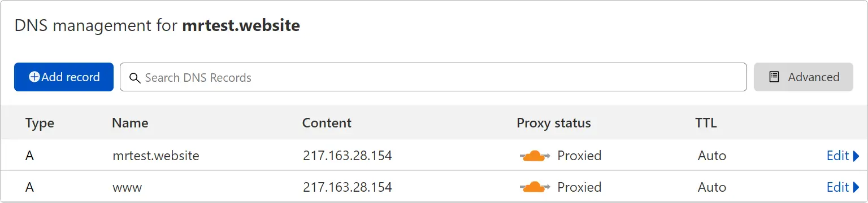Open the Advanced options
This screenshot has width=868, height=203.
[804, 77]
